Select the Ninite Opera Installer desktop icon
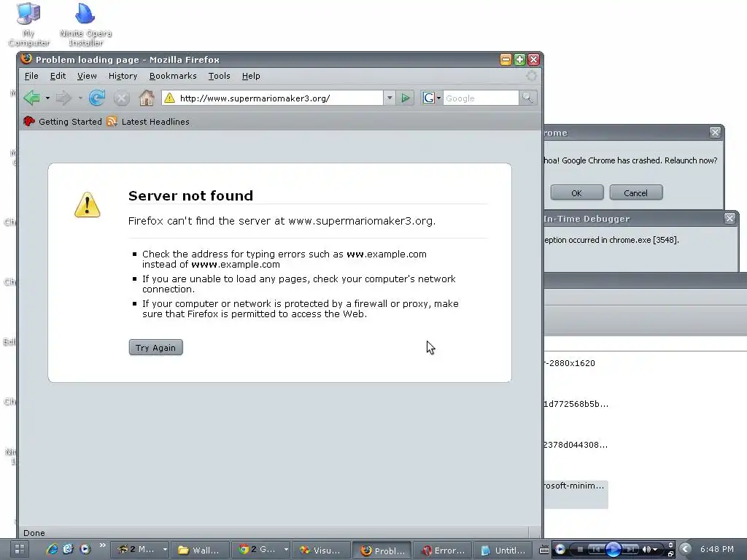Viewport: 747px width, 560px height. [86, 25]
